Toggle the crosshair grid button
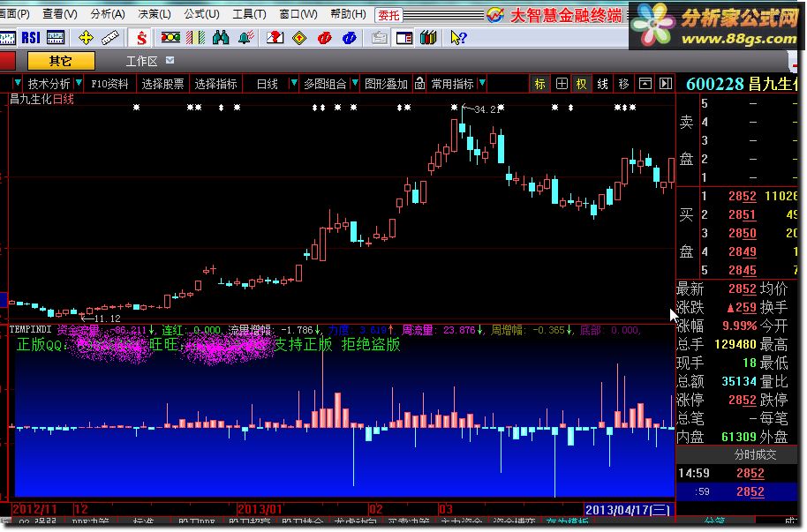807x532 pixels. [562, 83]
